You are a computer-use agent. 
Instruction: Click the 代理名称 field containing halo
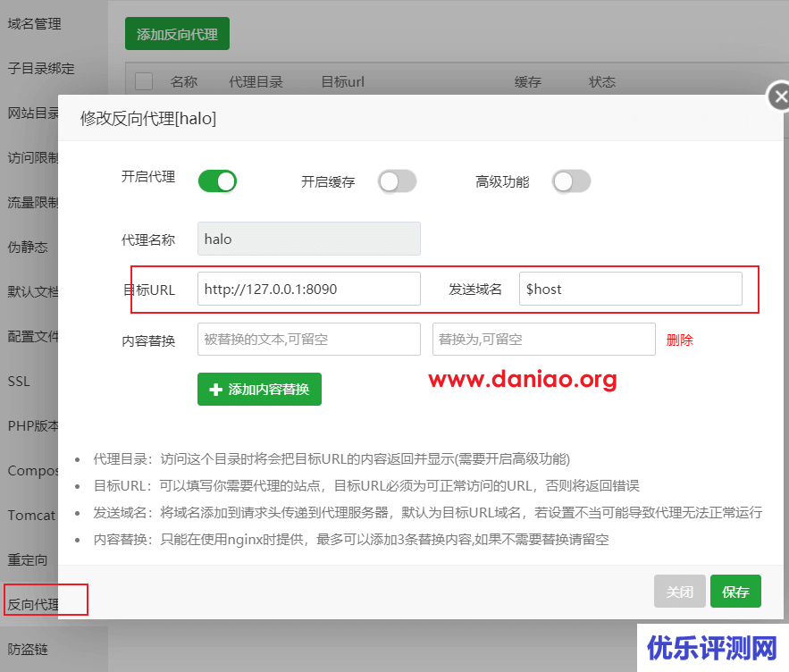click(x=309, y=239)
